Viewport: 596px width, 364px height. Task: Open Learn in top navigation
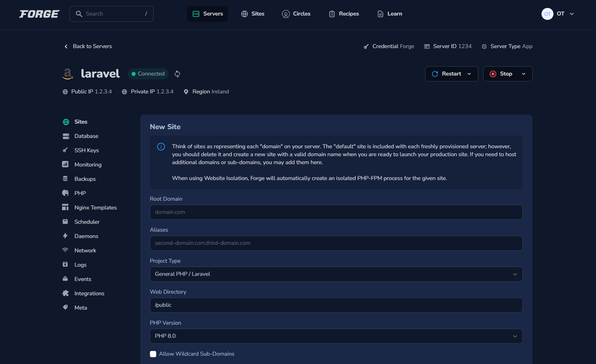click(x=390, y=14)
